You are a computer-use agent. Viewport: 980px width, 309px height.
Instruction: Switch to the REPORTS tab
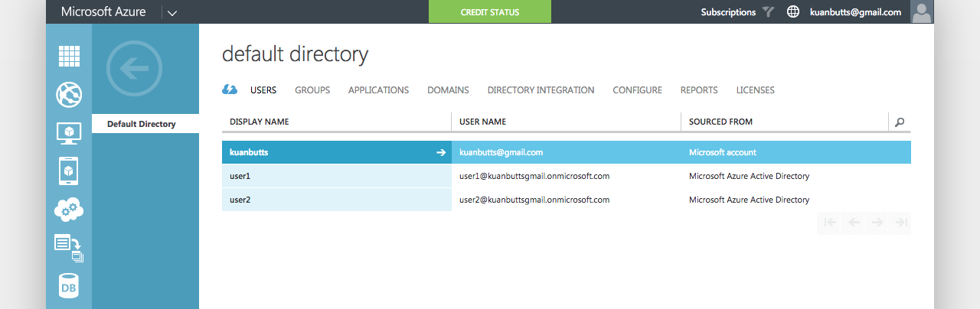pyautogui.click(x=699, y=90)
